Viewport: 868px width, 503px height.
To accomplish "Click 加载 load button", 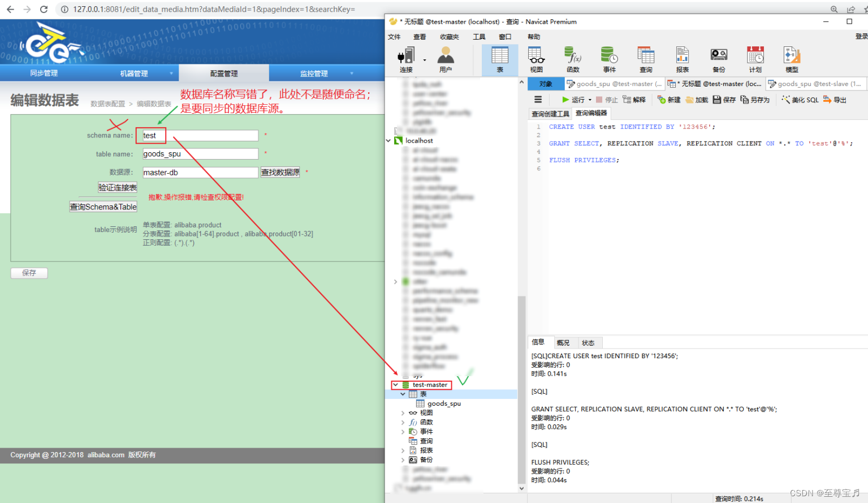I will click(697, 100).
